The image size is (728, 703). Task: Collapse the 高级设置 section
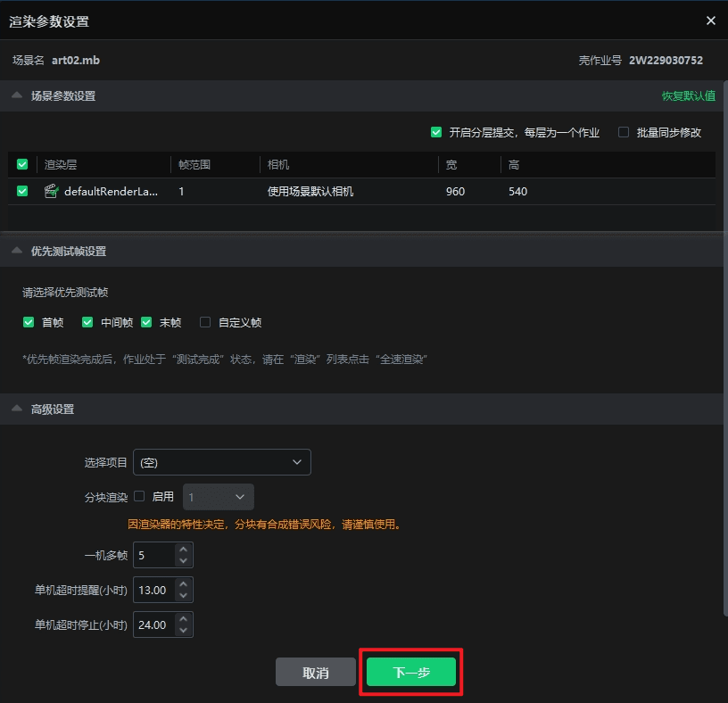click(x=17, y=409)
